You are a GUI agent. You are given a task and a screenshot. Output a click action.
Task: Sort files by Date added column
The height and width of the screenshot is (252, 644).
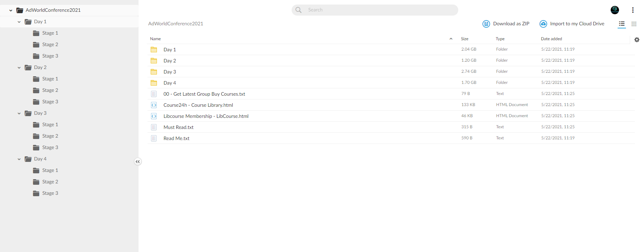tap(551, 39)
